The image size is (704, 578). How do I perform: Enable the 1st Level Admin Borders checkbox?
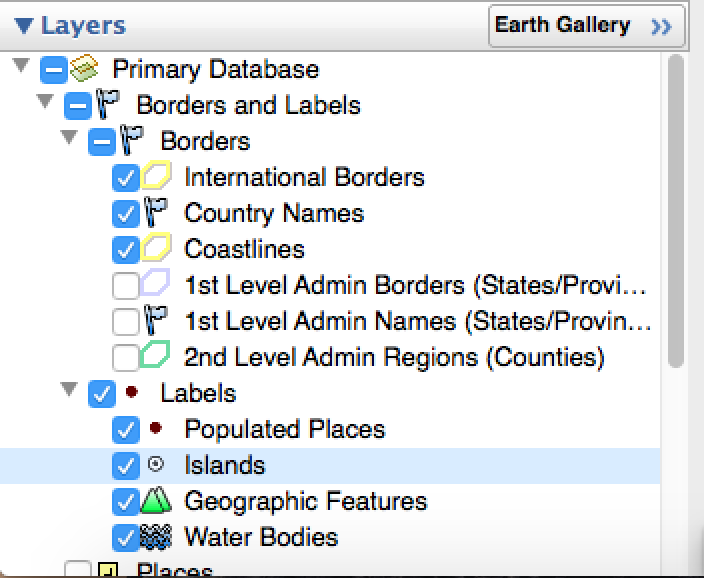126,286
